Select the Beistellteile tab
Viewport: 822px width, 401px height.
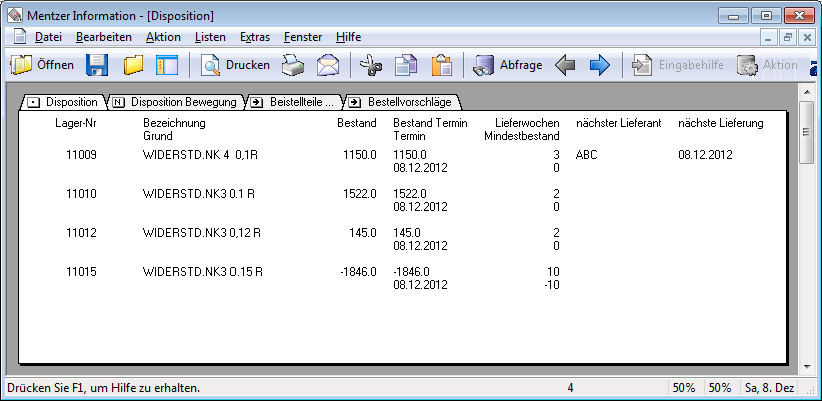click(x=295, y=102)
